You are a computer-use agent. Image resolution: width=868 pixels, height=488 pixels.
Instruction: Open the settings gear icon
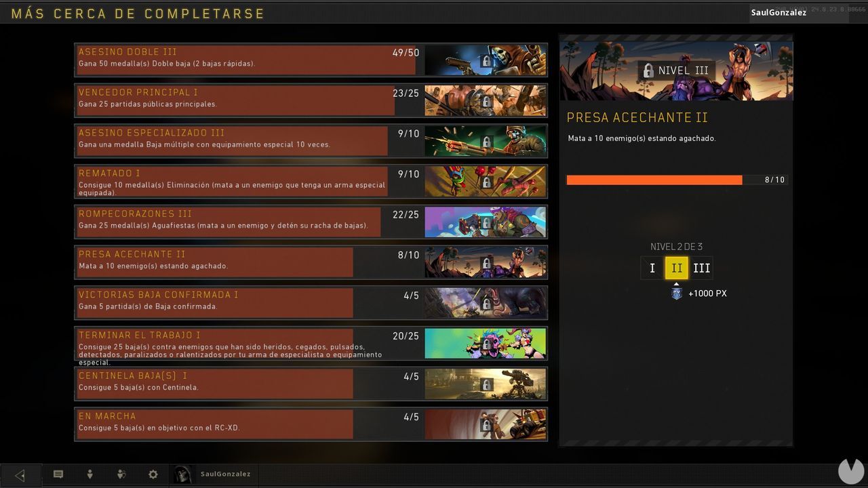pos(153,474)
